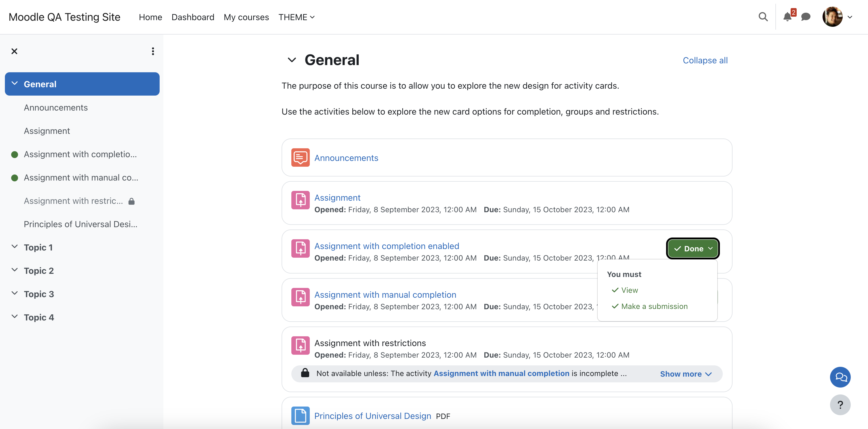This screenshot has width=868, height=429.
Task: Follow bold Assignment with manual completion restriction link
Action: pos(501,373)
